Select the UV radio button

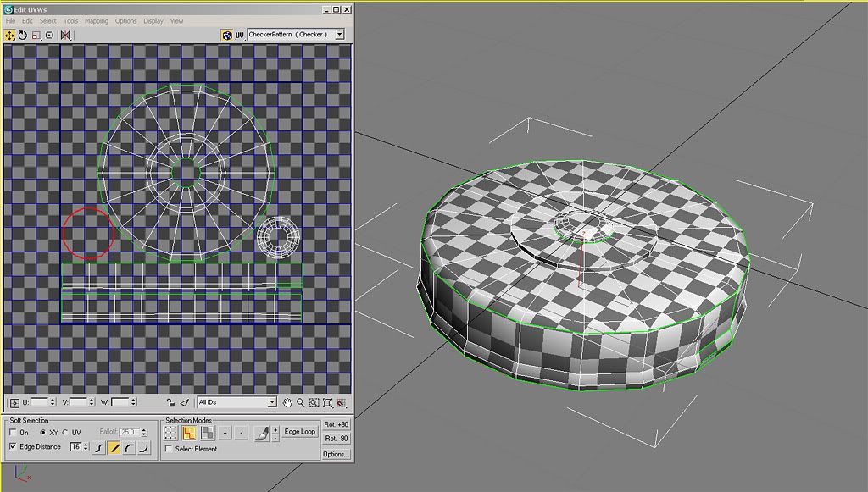point(66,432)
